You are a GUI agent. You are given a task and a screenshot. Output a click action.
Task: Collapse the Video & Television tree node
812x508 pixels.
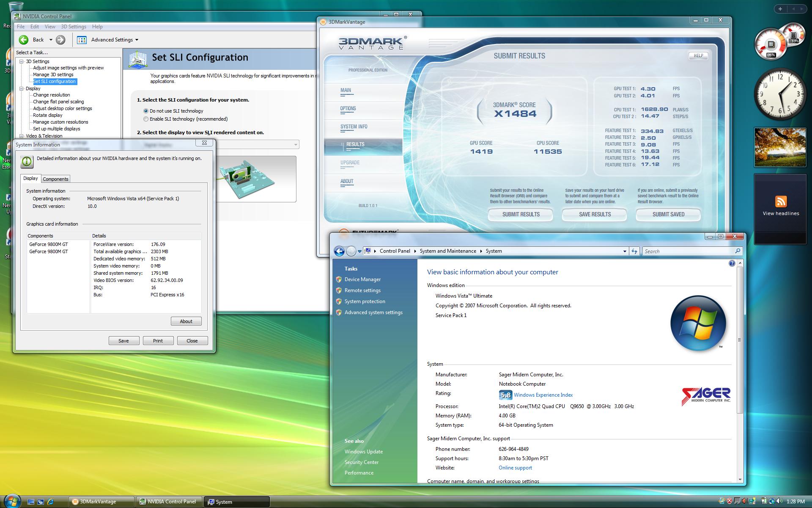tap(22, 136)
